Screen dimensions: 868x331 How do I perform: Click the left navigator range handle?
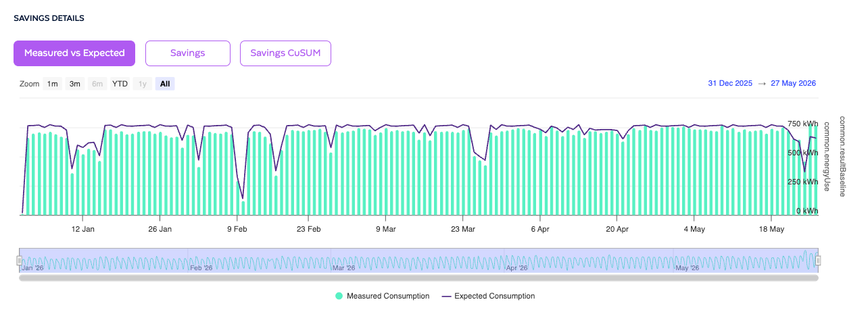[20, 260]
